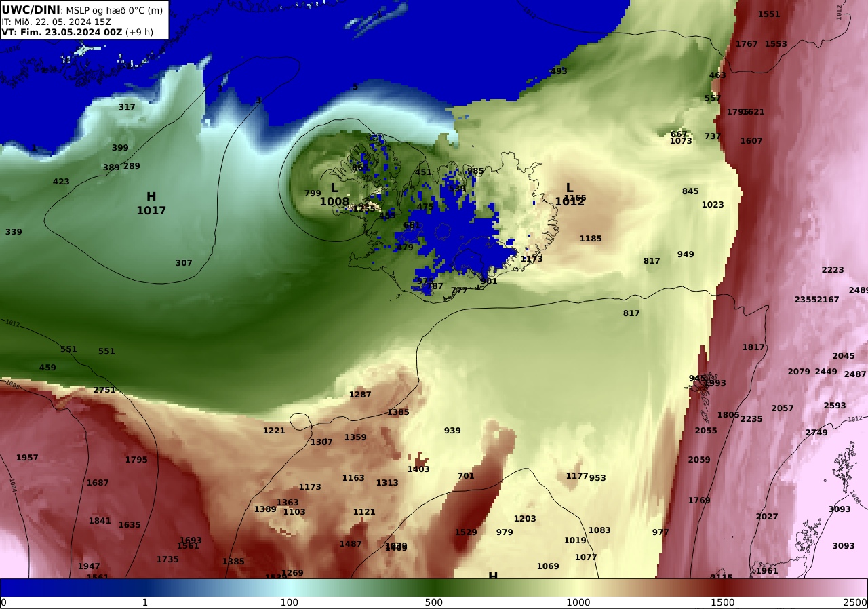Click the height value 949

(x=686, y=254)
